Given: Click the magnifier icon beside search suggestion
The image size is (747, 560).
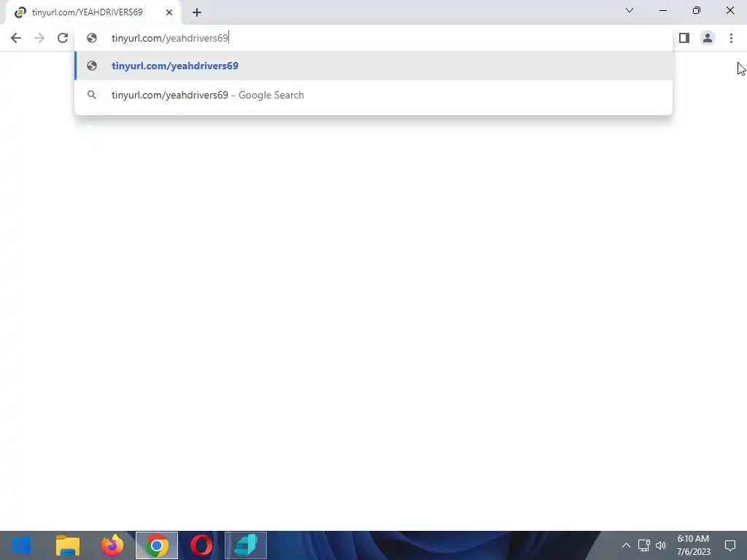Looking at the screenshot, I should click(92, 95).
